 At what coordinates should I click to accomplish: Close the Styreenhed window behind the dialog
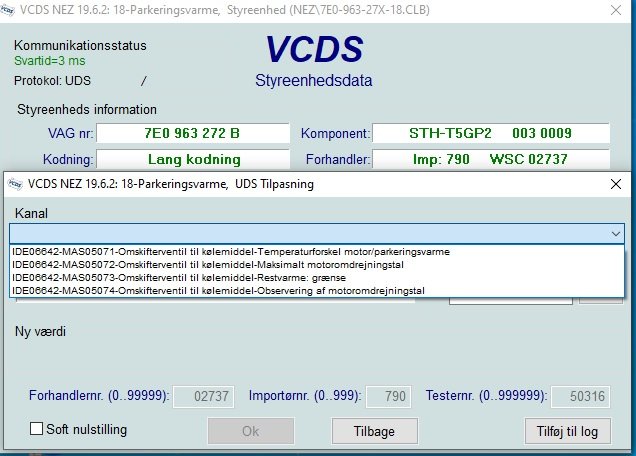616,10
